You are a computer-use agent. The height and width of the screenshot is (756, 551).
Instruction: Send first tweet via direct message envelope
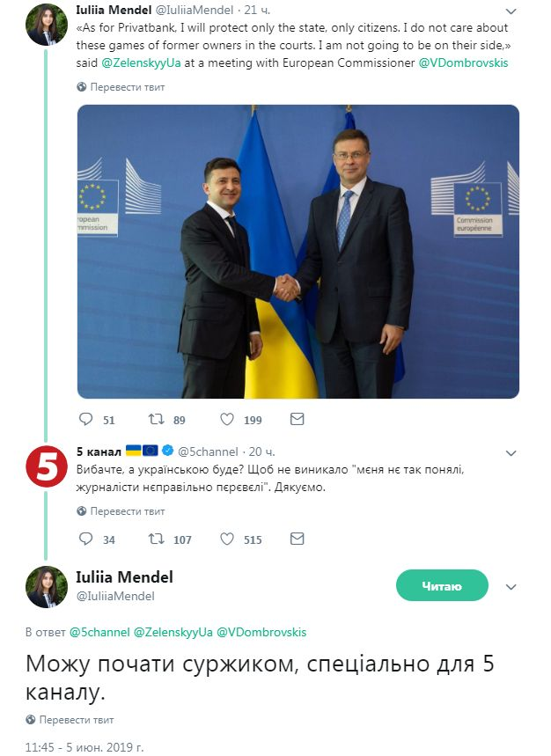(x=297, y=419)
